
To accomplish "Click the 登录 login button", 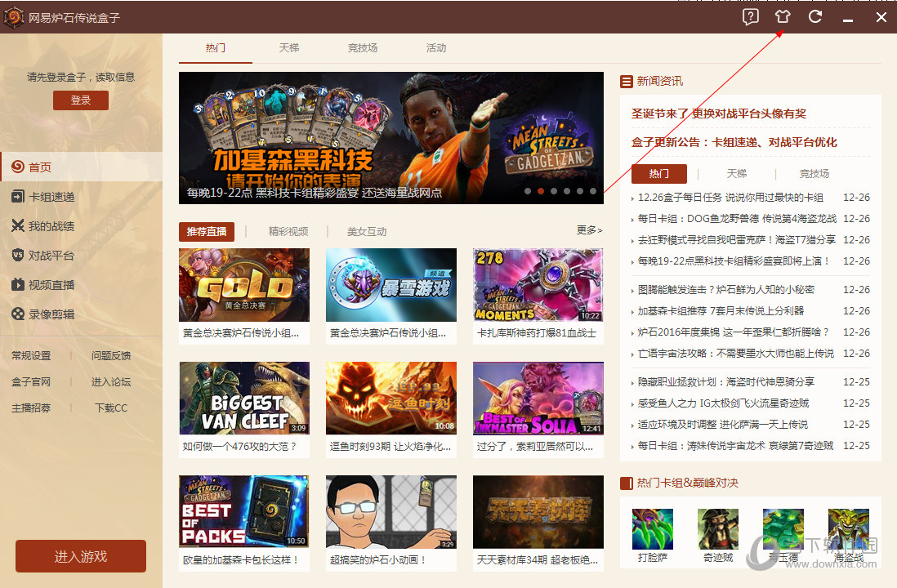I will click(x=80, y=100).
